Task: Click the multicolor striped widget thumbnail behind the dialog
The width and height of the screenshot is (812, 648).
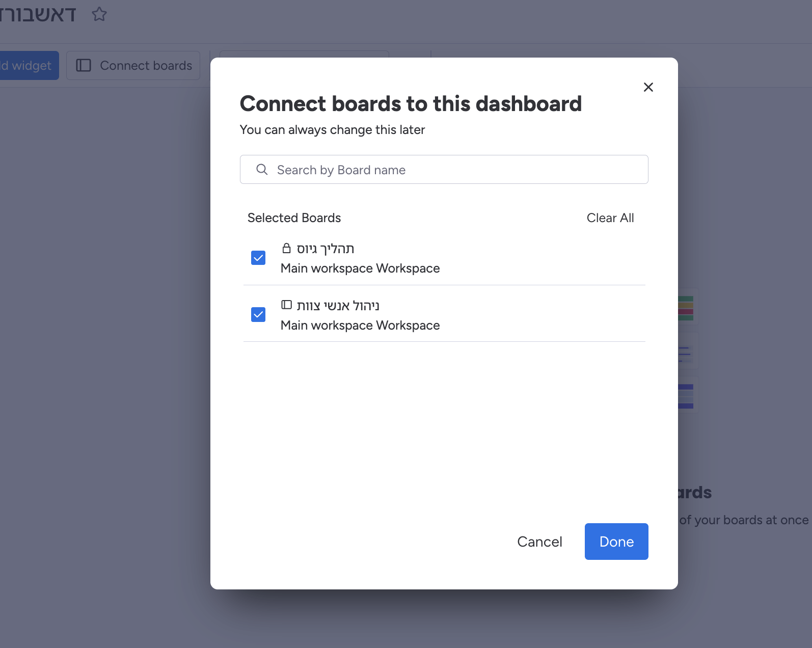Action: [687, 308]
